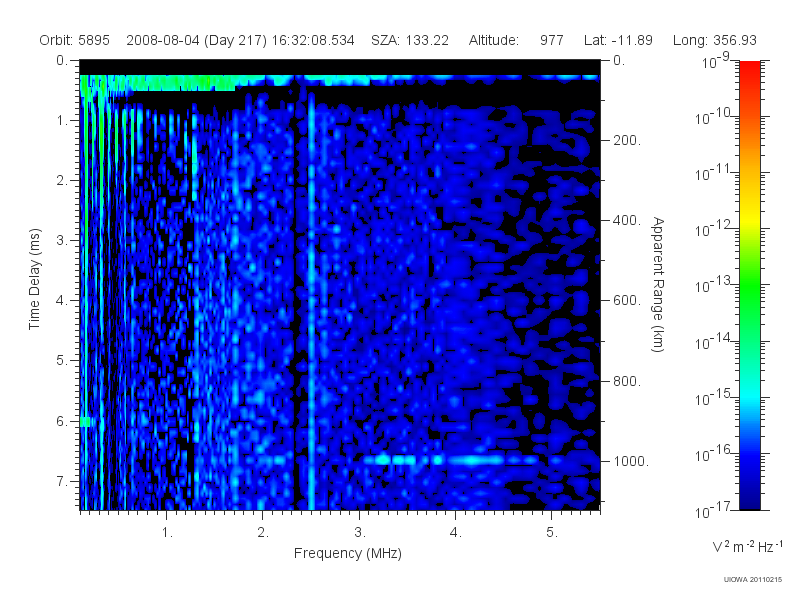
Task: Click the 3. frequency tick label
Action: (x=360, y=533)
